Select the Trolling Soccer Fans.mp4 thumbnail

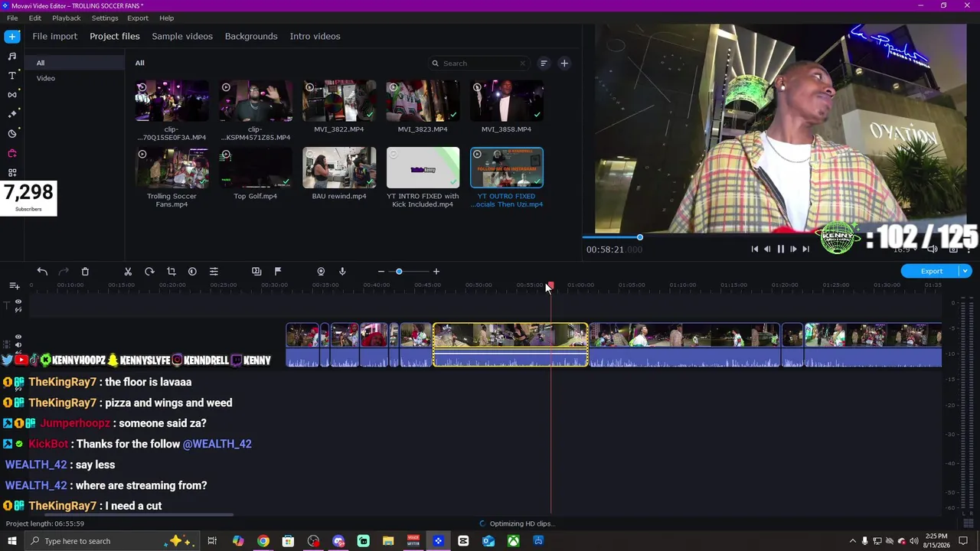pos(171,168)
